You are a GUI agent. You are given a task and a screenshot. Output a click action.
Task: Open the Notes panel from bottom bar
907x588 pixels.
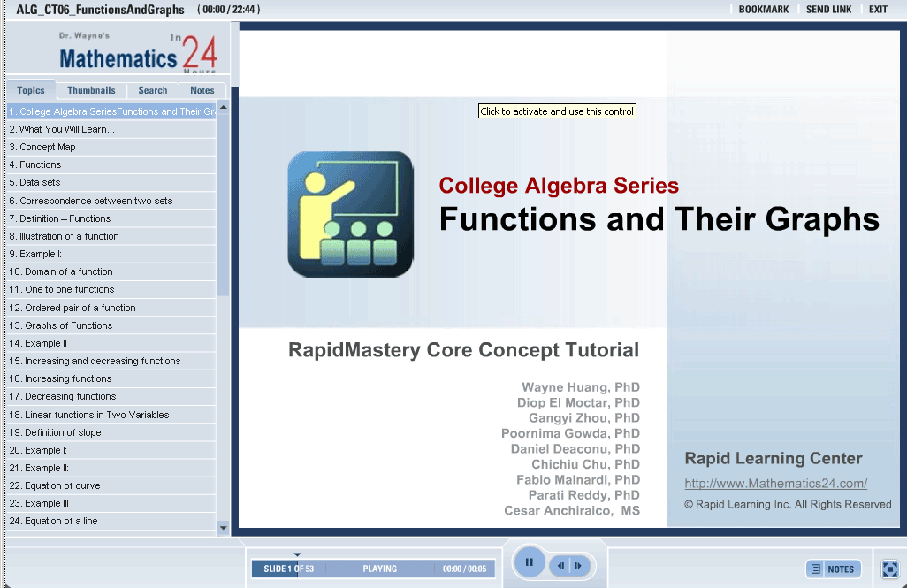click(833, 569)
